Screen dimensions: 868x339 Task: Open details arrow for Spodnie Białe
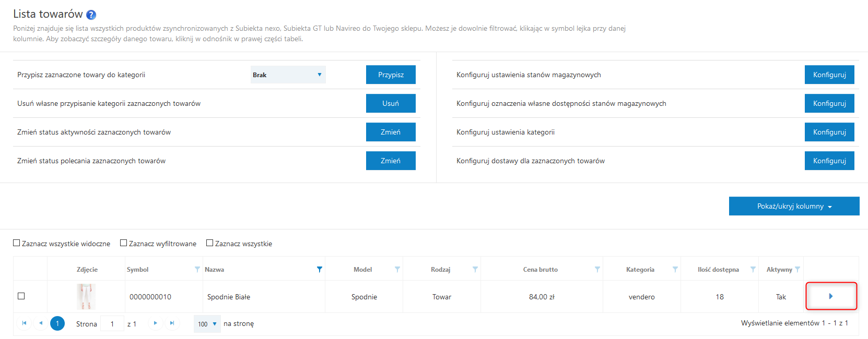tap(830, 296)
